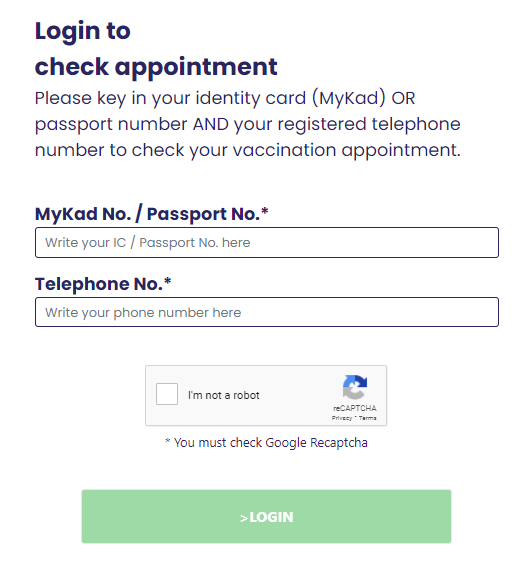Focus the MyKad / Passport No. input field
The image size is (532, 574).
pos(267,242)
